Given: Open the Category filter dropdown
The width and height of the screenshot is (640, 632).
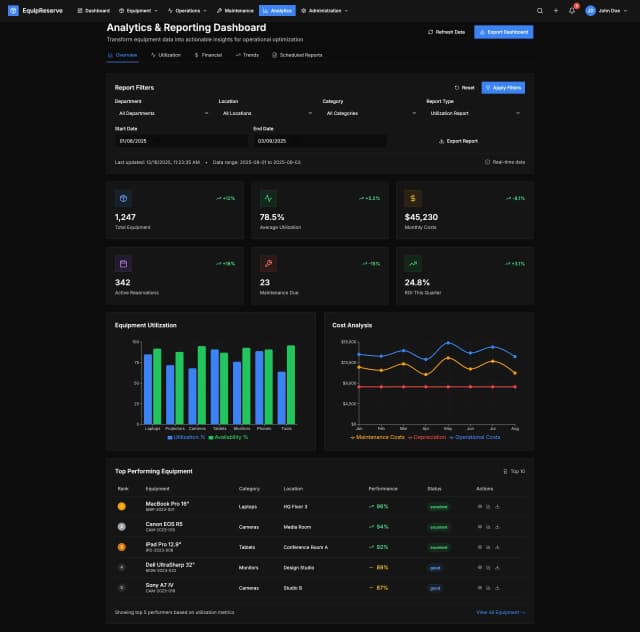Looking at the screenshot, I should click(369, 113).
